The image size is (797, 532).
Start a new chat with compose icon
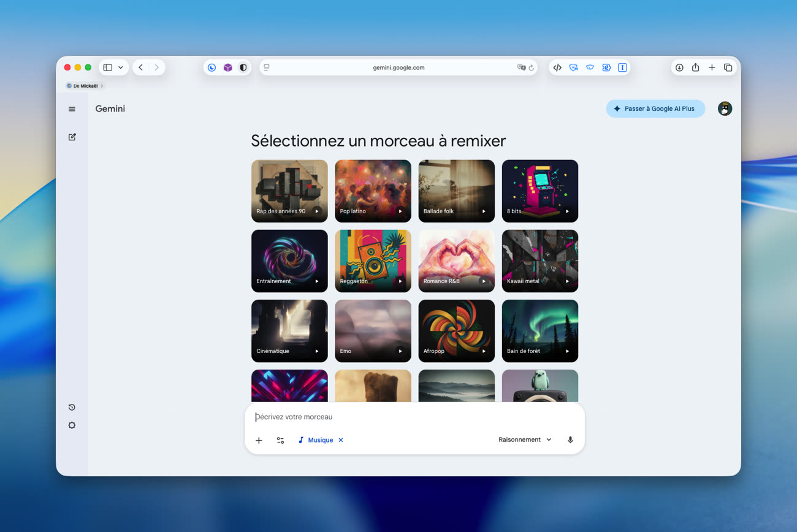click(72, 137)
